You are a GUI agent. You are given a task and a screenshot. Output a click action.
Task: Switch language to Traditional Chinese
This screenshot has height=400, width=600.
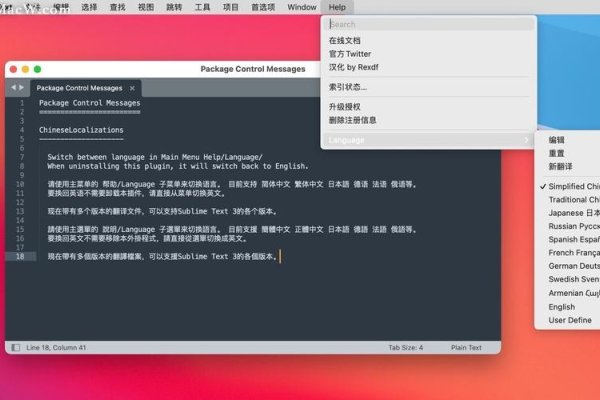567,200
